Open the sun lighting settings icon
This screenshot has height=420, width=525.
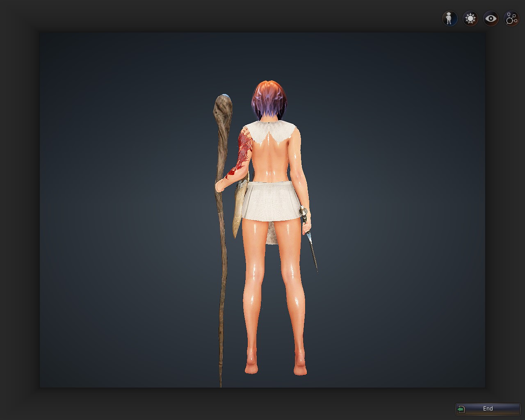tap(470, 18)
